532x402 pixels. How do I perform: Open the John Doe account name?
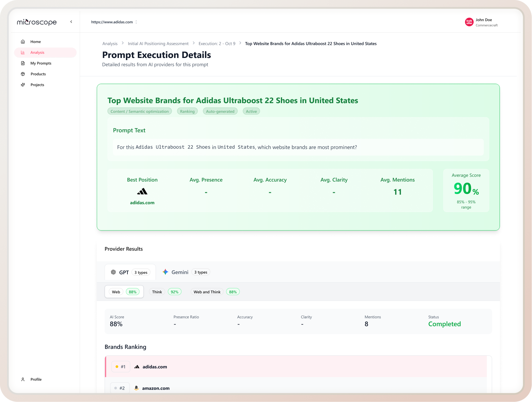(484, 20)
